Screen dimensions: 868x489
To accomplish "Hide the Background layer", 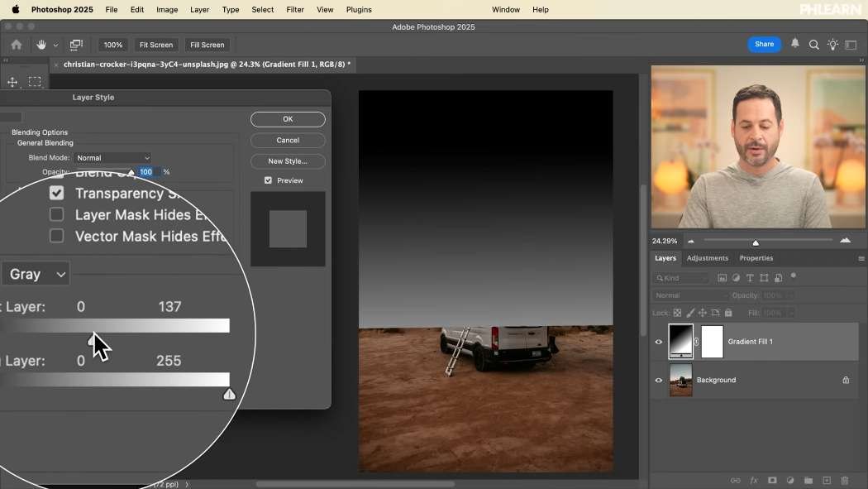I will (659, 381).
